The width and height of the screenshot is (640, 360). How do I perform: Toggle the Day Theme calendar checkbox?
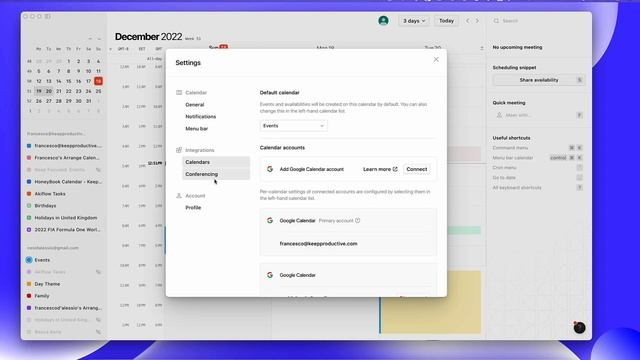[29, 284]
